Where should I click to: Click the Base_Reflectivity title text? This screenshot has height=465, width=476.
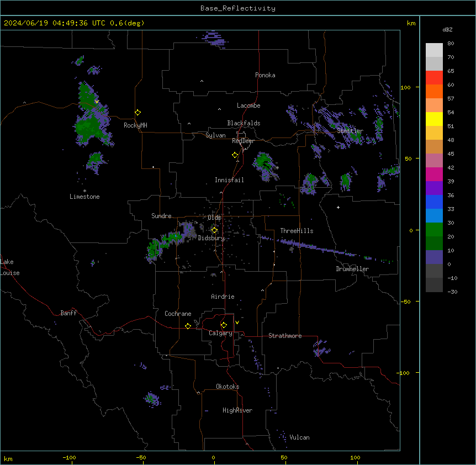tap(238, 8)
